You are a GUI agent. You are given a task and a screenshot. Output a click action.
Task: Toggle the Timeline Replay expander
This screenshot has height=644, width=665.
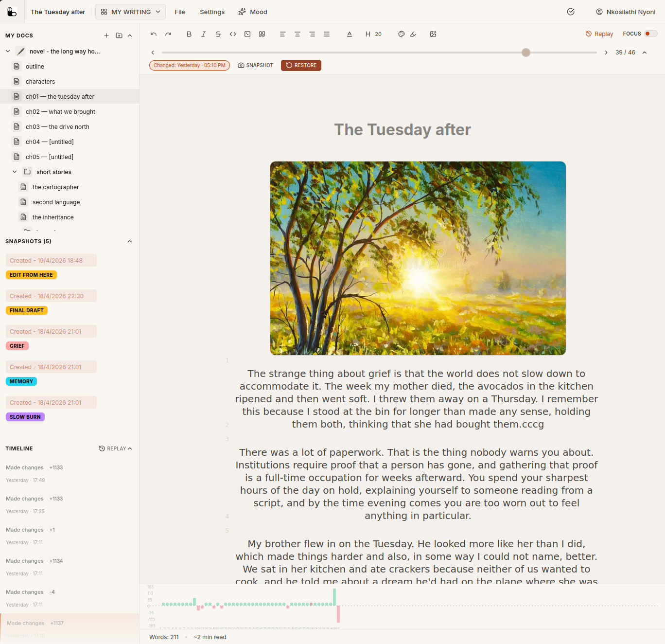pos(116,448)
